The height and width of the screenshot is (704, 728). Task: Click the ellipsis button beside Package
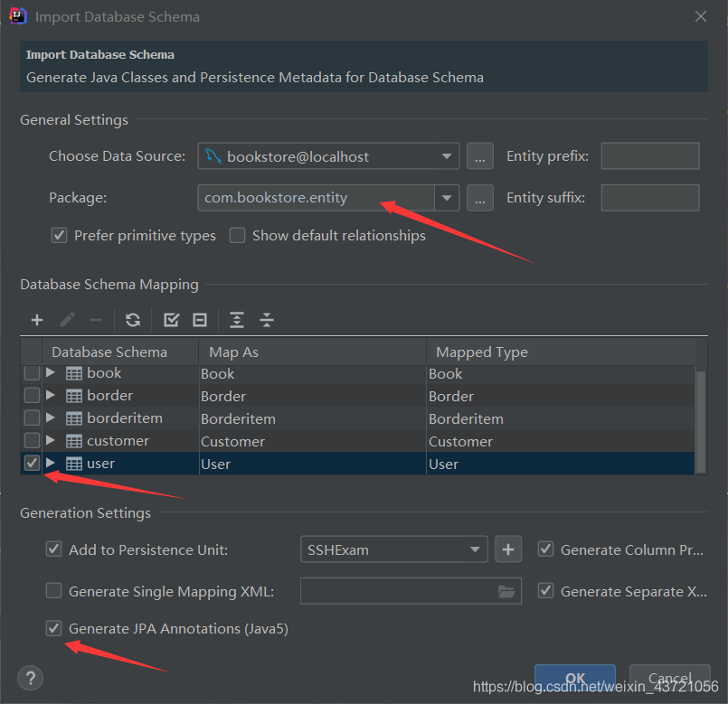click(x=480, y=198)
